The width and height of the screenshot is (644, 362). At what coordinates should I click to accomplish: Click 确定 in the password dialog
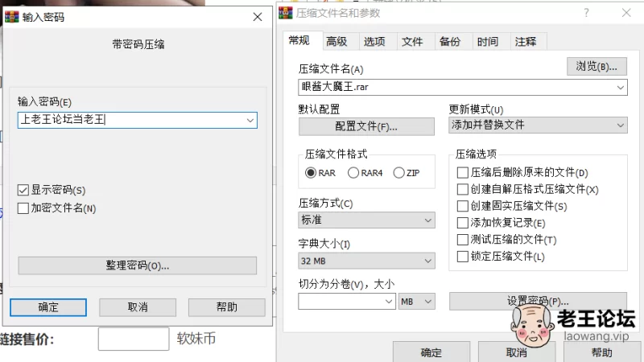(x=48, y=307)
